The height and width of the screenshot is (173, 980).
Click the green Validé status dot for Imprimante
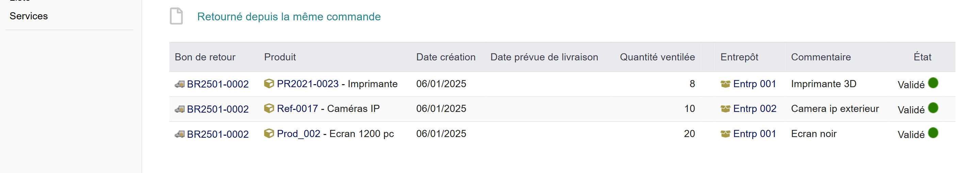[x=933, y=83]
